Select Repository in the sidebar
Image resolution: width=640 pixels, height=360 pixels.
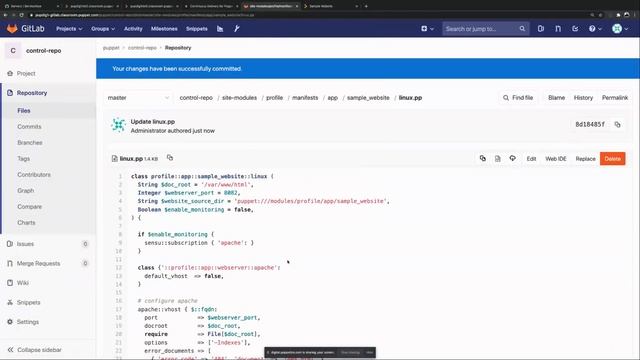pos(32,93)
